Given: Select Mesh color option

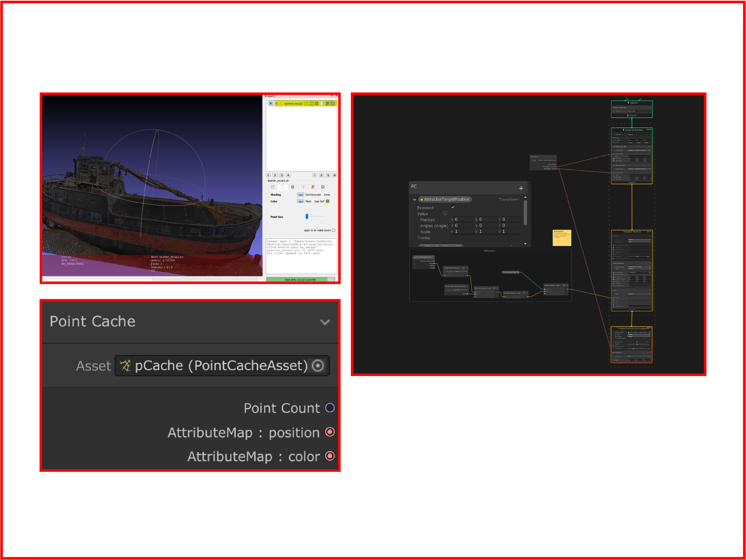Looking at the screenshot, I should (309, 201).
